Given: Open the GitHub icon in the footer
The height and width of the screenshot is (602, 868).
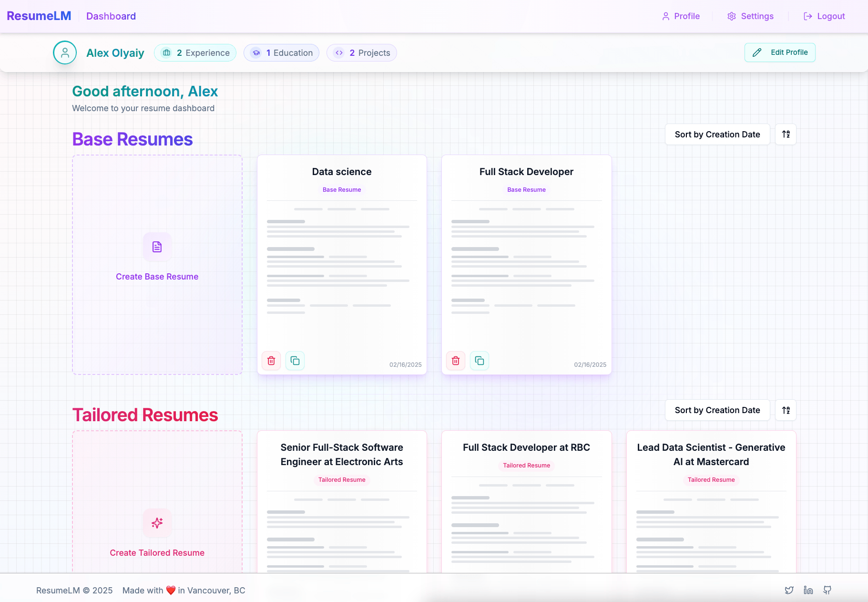Looking at the screenshot, I should [x=827, y=590].
